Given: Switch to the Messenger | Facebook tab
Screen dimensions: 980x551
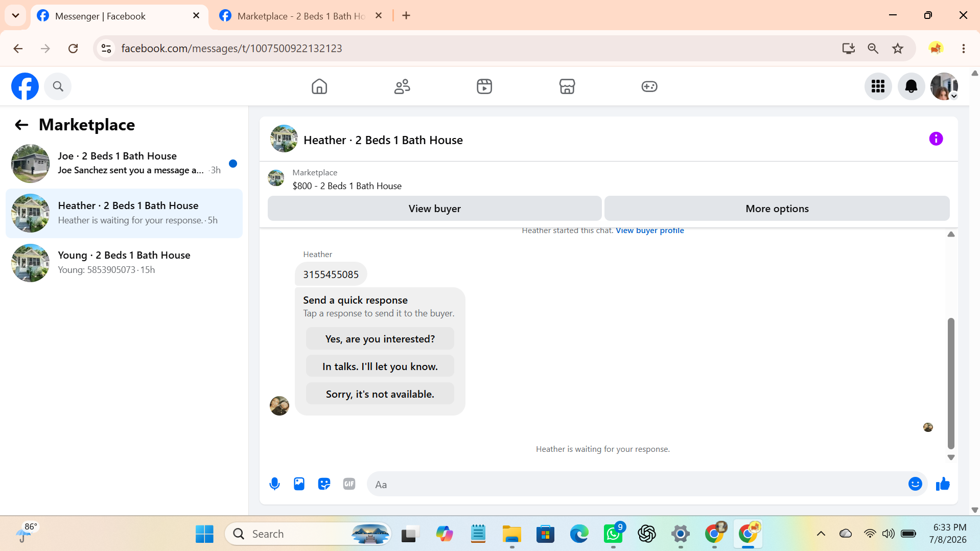Looking at the screenshot, I should (x=120, y=16).
